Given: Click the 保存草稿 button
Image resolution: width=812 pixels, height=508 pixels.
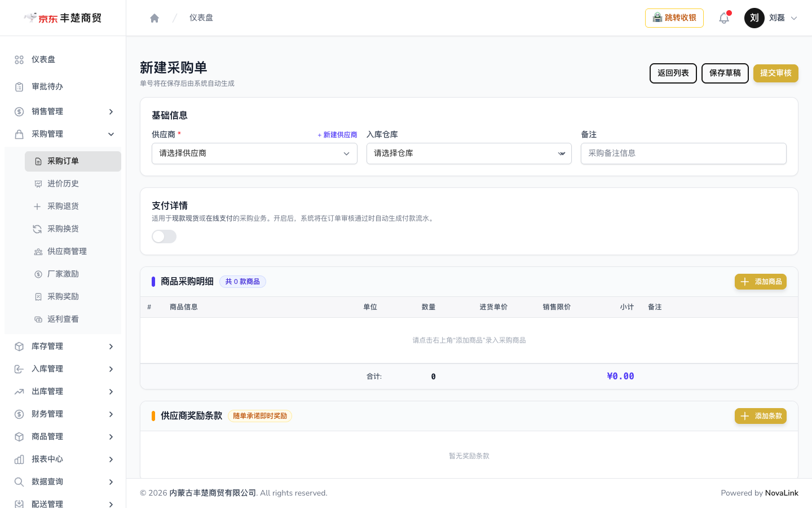Looking at the screenshot, I should pos(725,73).
